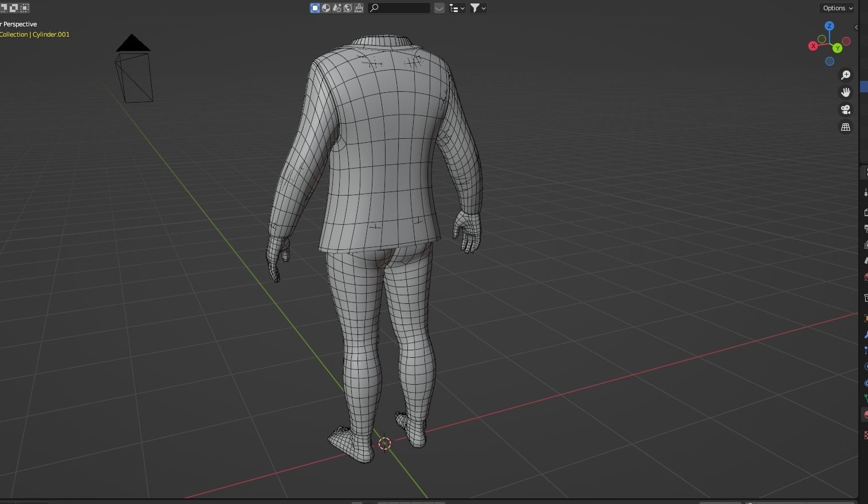Click the dotted select-mode icon at the top-left

coord(25,7)
